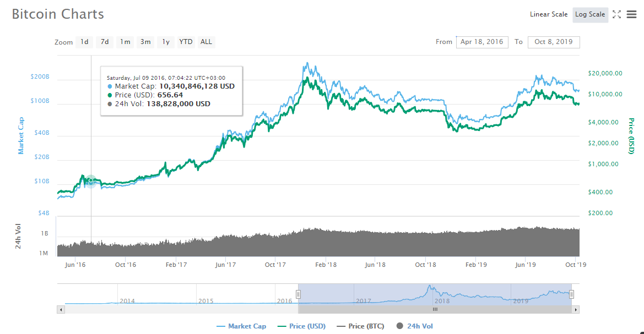Click the From date field
Screen dimensions: 644x334
click(x=482, y=42)
